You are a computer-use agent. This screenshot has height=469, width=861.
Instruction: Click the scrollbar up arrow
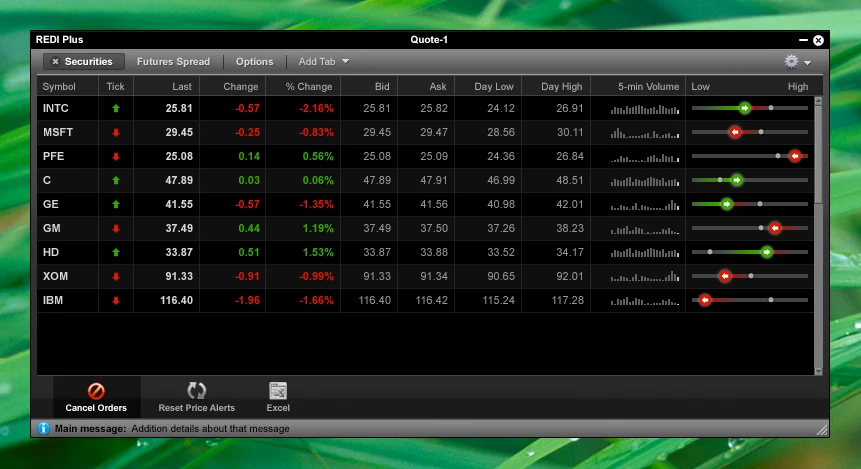pyautogui.click(x=818, y=101)
